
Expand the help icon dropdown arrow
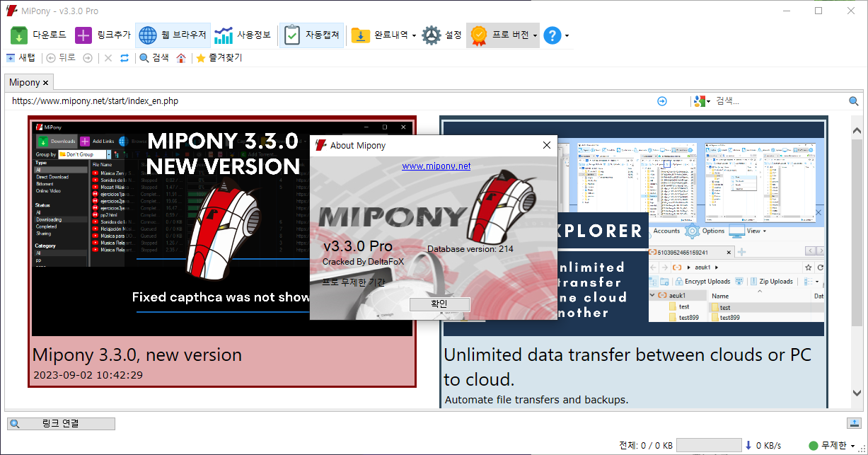567,35
